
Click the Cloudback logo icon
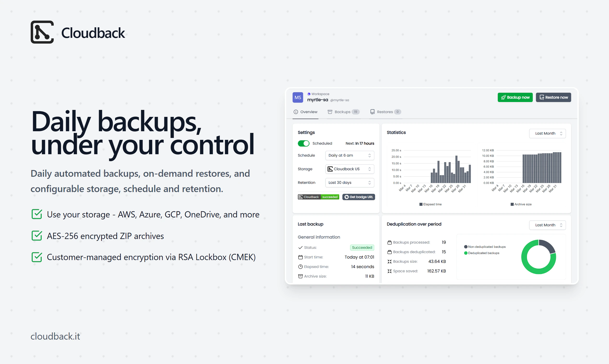click(x=42, y=32)
